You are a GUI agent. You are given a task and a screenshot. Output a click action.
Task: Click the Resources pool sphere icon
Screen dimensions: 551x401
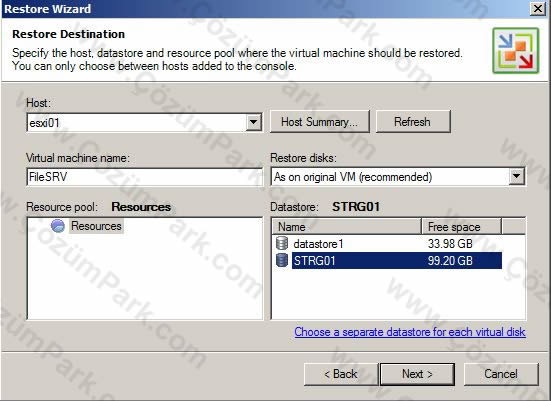(x=58, y=226)
